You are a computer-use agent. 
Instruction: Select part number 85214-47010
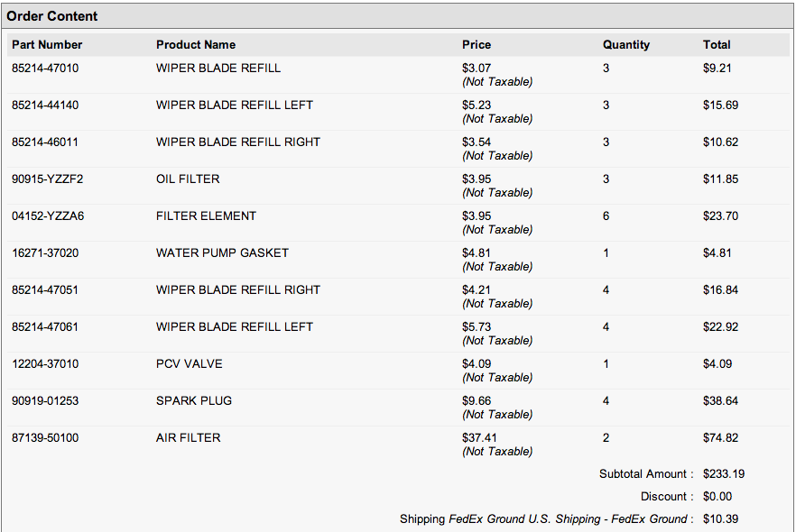click(45, 68)
